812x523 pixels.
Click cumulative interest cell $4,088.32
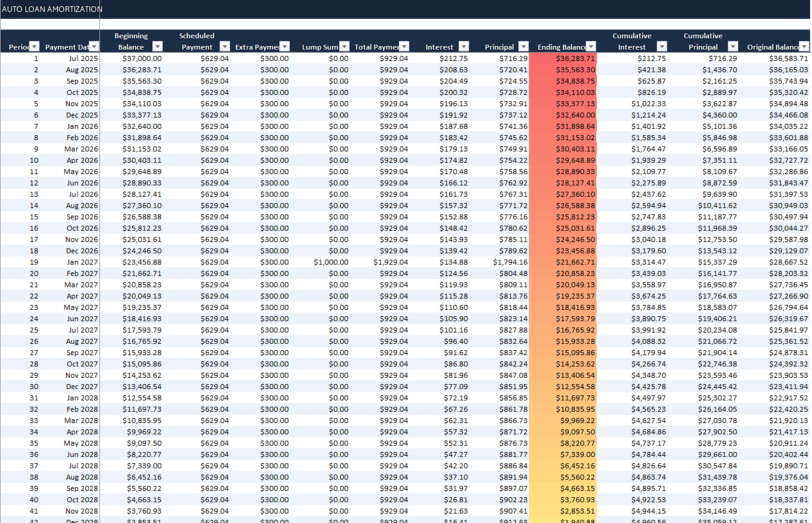click(x=632, y=341)
